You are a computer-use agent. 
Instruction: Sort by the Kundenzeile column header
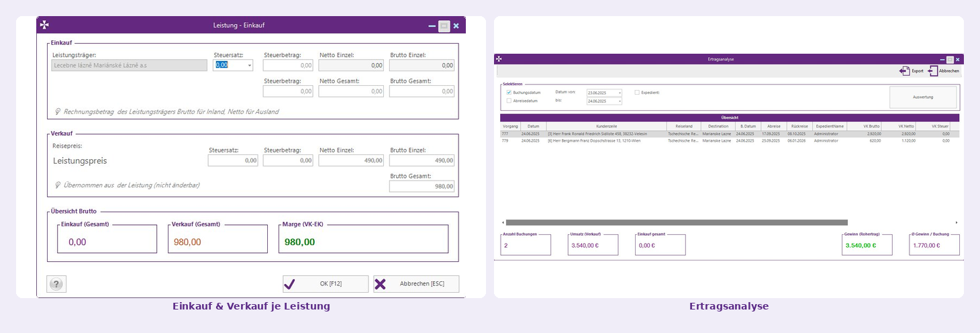point(606,126)
